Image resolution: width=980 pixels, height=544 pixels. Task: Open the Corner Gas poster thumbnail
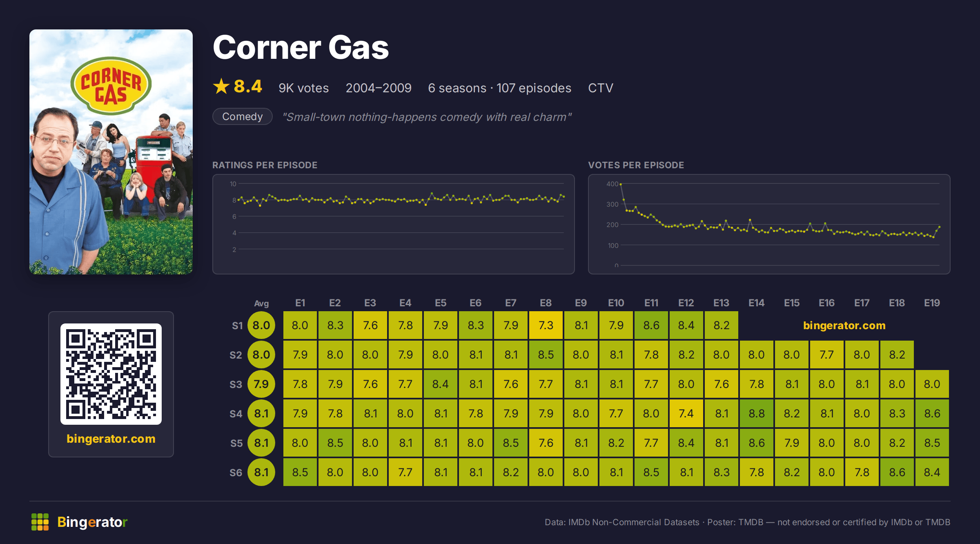pyautogui.click(x=111, y=152)
